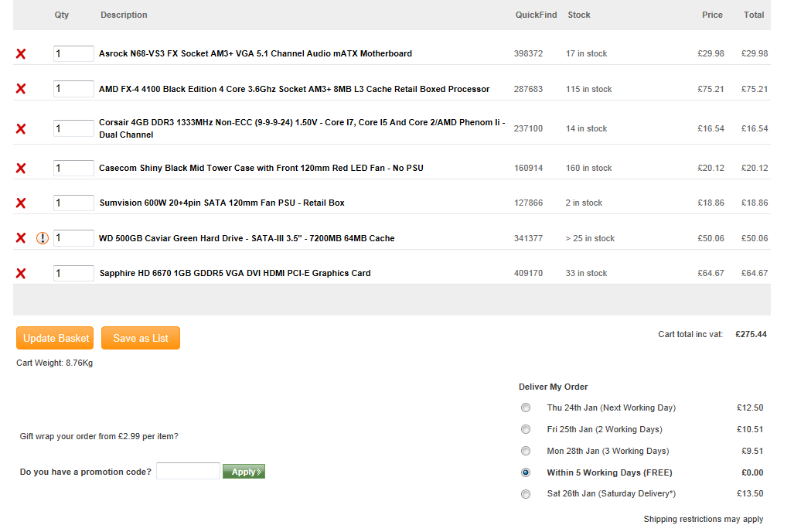This screenshot has width=794, height=532.
Task: Choose Fri 25th Jan delivery option
Action: pyautogui.click(x=526, y=429)
